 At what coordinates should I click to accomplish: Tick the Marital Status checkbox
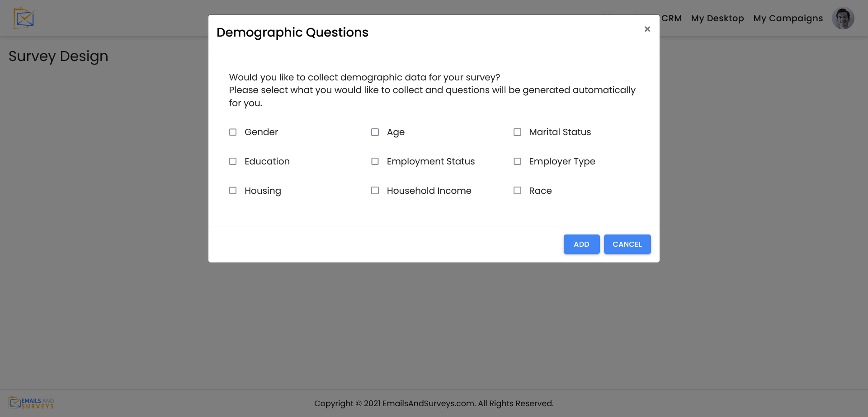pyautogui.click(x=517, y=132)
